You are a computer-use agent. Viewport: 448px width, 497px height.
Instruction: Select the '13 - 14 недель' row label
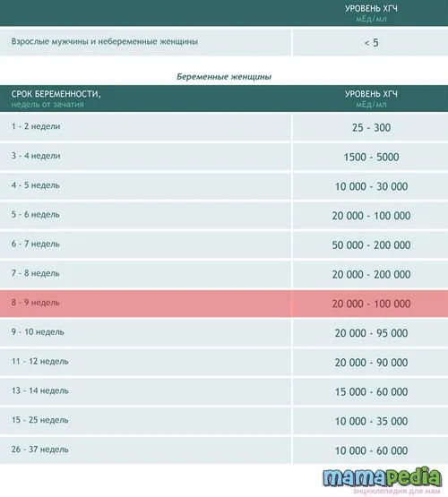pyautogui.click(x=40, y=390)
